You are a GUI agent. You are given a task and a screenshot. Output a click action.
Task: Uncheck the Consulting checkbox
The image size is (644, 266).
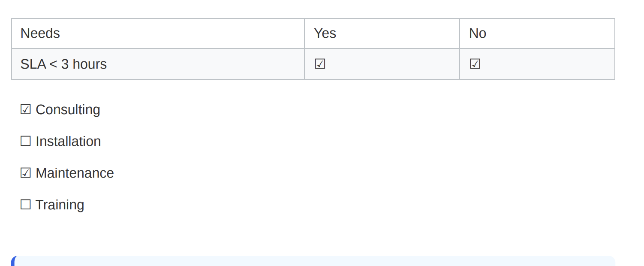(26, 110)
